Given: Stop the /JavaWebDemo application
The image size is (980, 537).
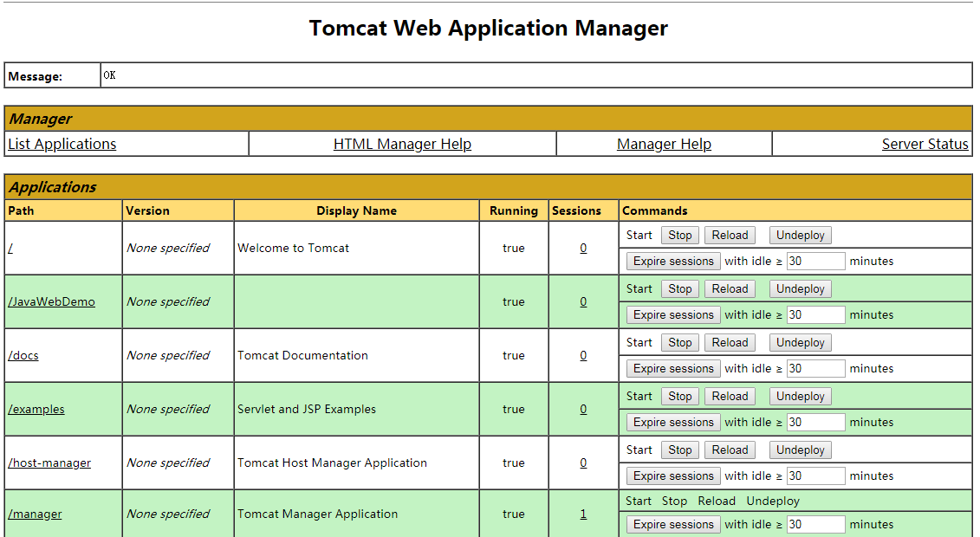Looking at the screenshot, I should point(680,289).
